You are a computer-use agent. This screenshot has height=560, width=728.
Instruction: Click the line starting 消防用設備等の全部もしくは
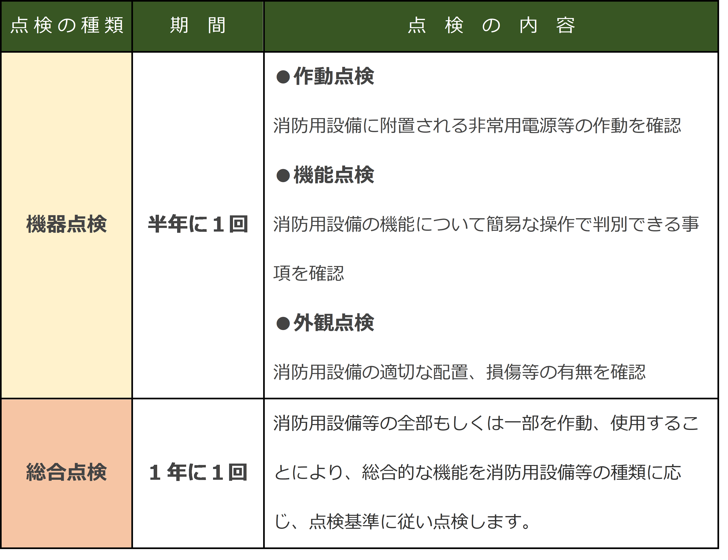[486, 423]
